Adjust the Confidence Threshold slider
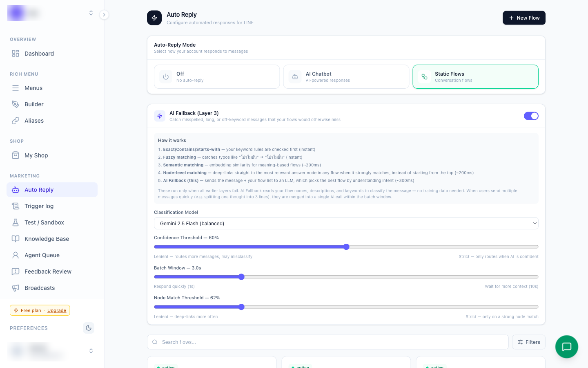The height and width of the screenshot is (368, 588). (346, 247)
